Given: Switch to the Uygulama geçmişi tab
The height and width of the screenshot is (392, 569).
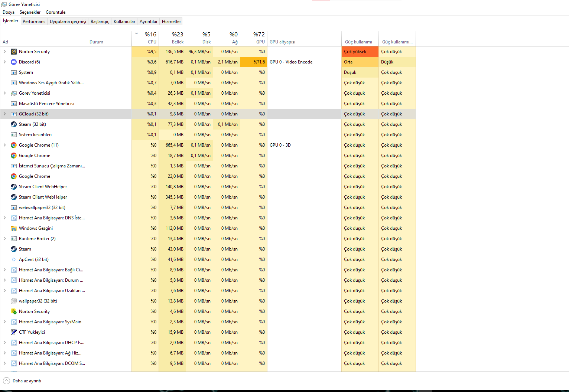Looking at the screenshot, I should tap(68, 22).
